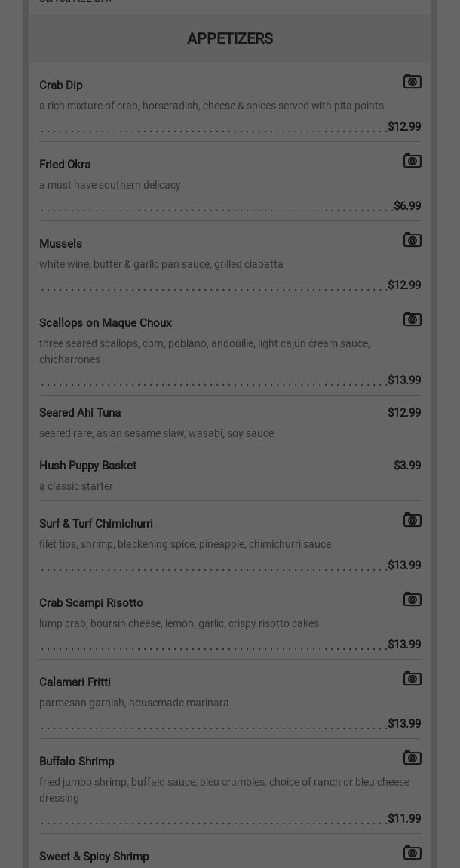Click the Mussels item name

pos(60,244)
